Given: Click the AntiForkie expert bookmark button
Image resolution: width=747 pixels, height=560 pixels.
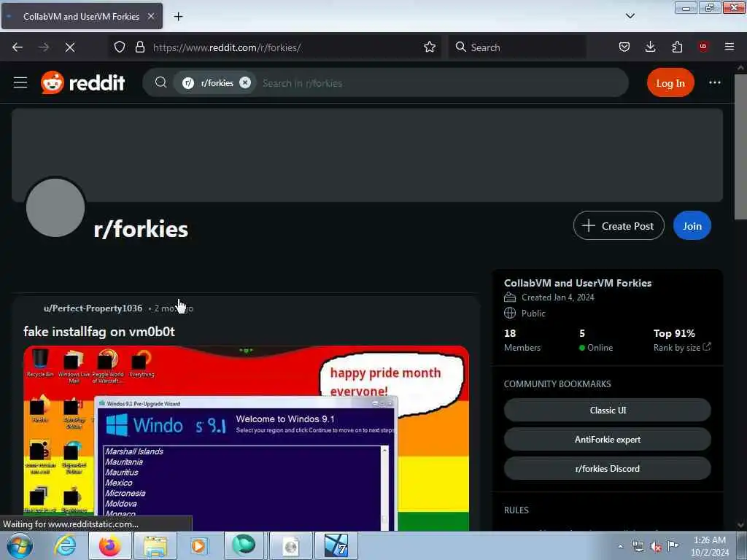Looking at the screenshot, I should (608, 440).
